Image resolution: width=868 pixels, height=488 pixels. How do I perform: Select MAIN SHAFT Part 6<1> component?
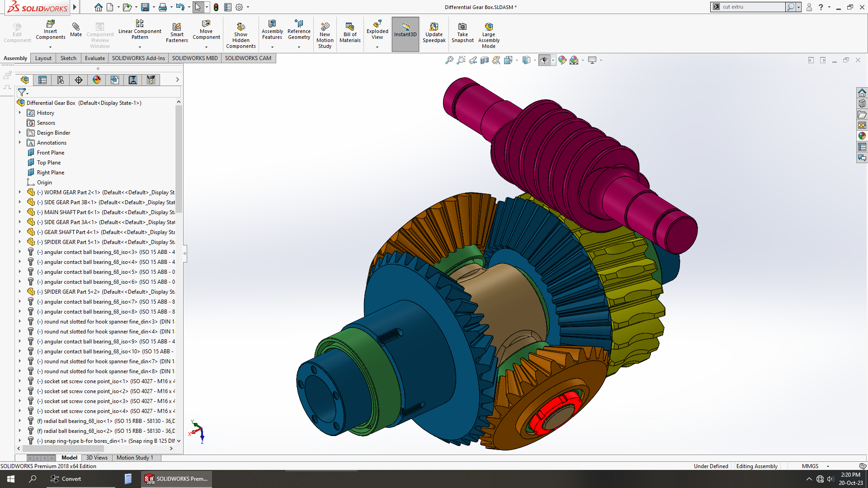[x=106, y=212]
